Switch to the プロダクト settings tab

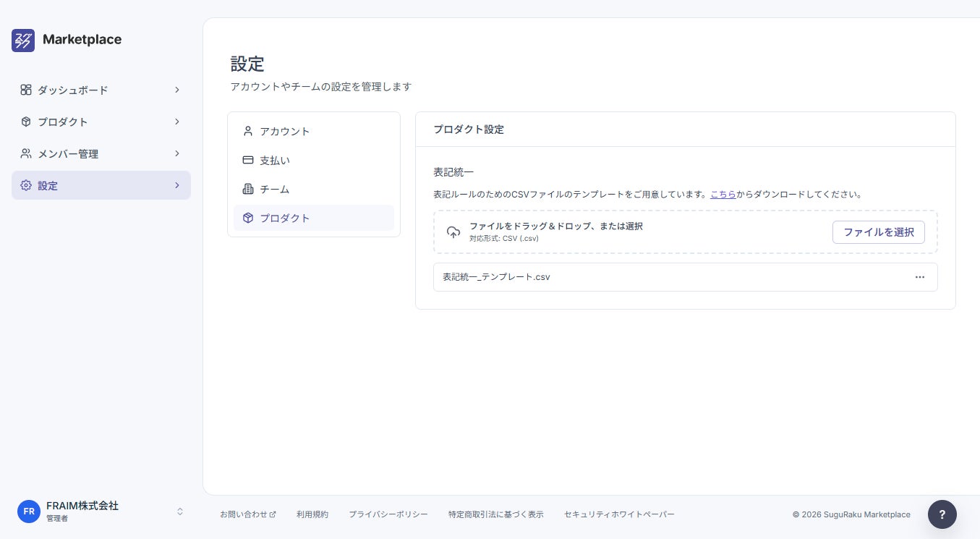pos(314,218)
